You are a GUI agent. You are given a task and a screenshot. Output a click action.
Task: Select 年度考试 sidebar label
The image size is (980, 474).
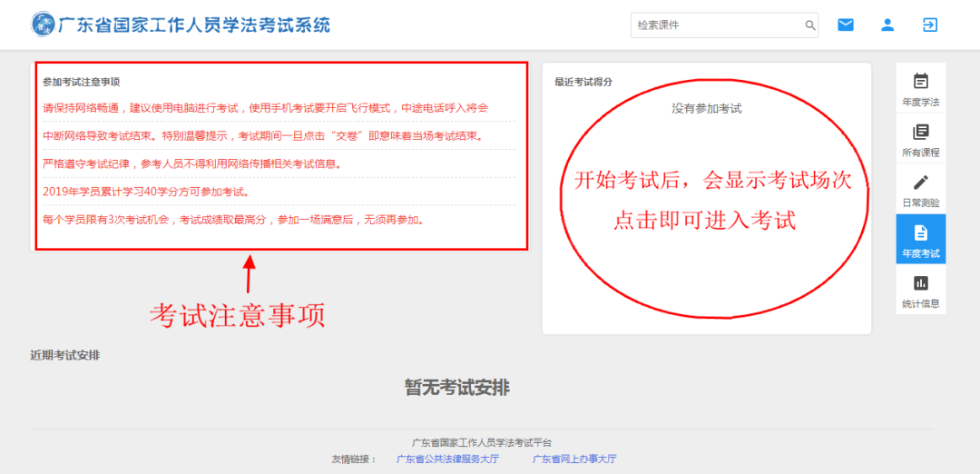[921, 254]
